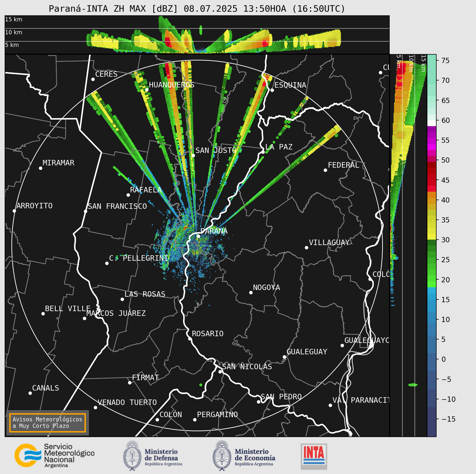Click Avisos Meteorológicos a Muy Corto Plazo box
This screenshot has height=474, width=476.
pyautogui.click(x=47, y=423)
